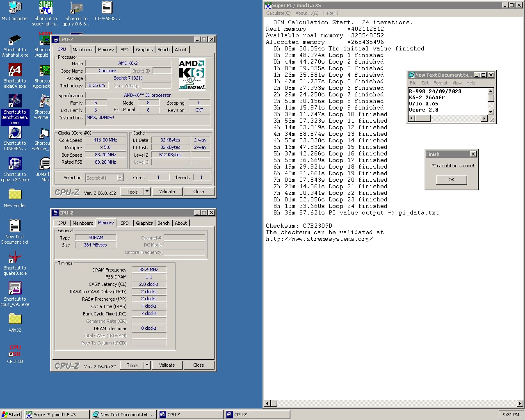The height and width of the screenshot is (420, 525).
Task: Expand Tools dropdown arrow in top CPU-Z
Action: tap(147, 192)
